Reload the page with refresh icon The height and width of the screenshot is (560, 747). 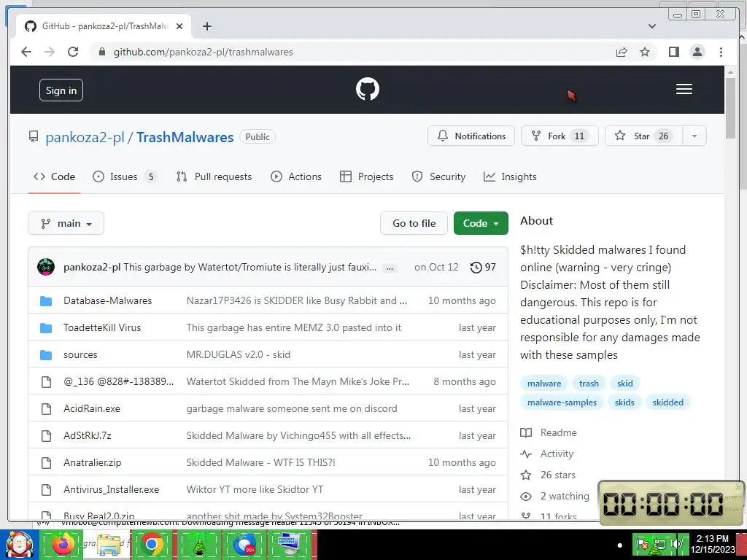coord(73,52)
